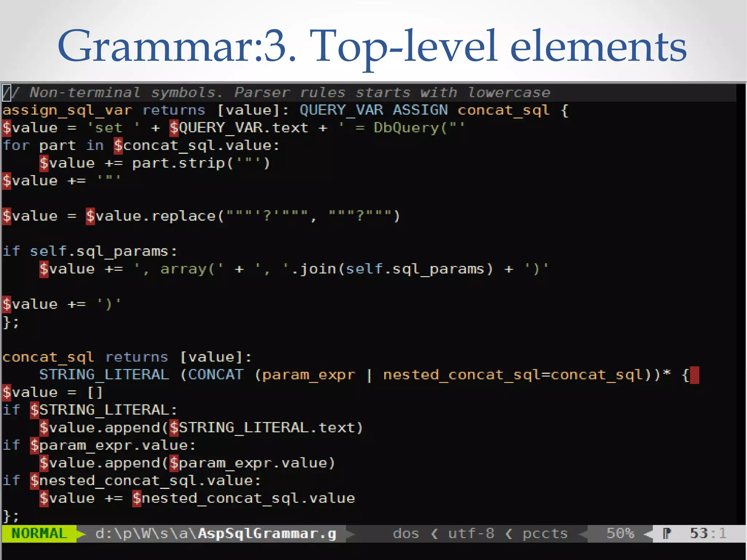The width and height of the screenshot is (747, 560).
Task: Click $QUERY_VAR.text in the set line
Action: [239, 128]
